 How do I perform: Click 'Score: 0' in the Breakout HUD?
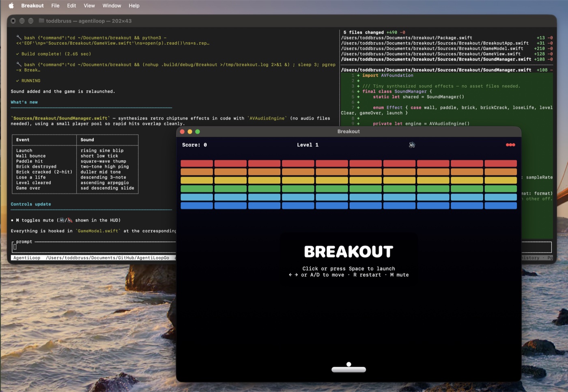point(194,145)
